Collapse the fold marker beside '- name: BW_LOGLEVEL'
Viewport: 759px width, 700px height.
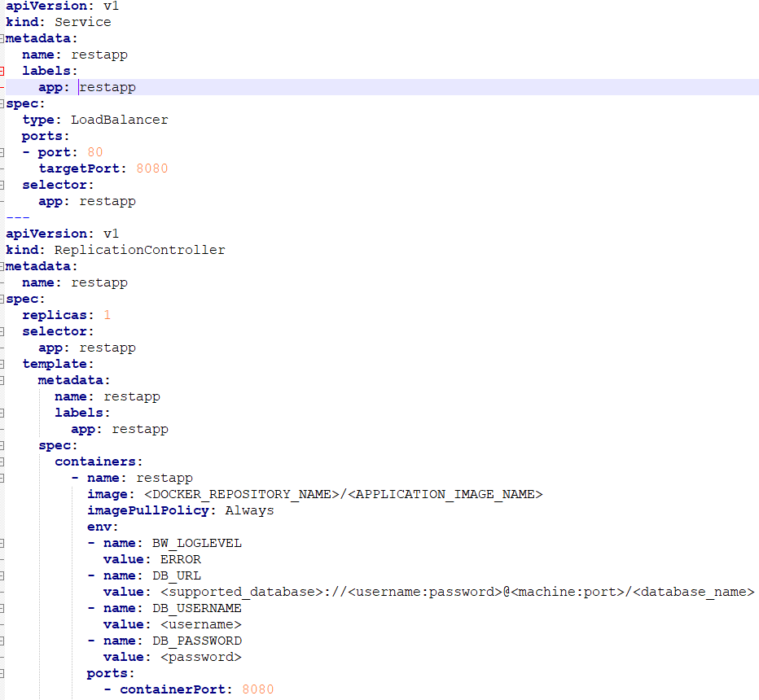tap(2, 543)
